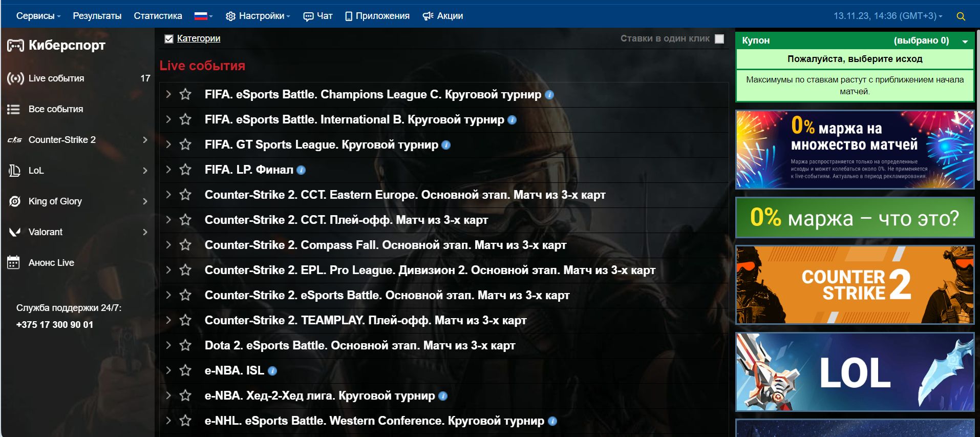Open the Сервисы menu
The width and height of the screenshot is (980, 437).
38,16
